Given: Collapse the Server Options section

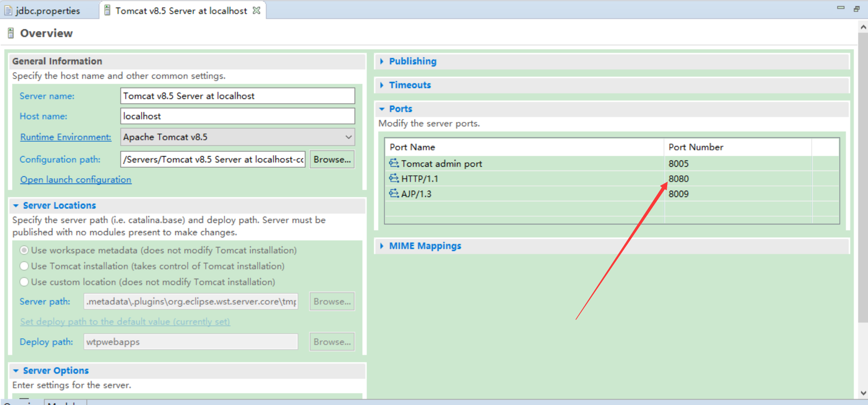Looking at the screenshot, I should coord(16,371).
